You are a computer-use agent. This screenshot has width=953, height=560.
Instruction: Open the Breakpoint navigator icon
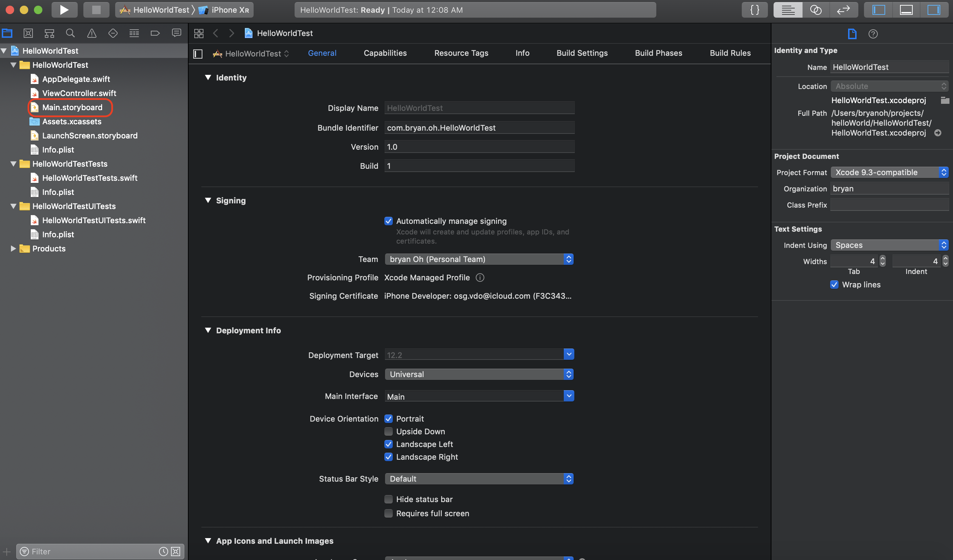coord(155,33)
